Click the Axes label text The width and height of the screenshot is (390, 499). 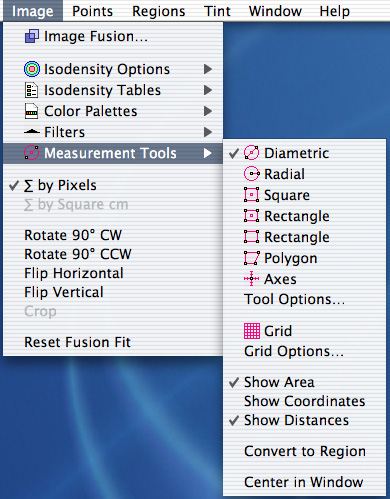(280, 279)
